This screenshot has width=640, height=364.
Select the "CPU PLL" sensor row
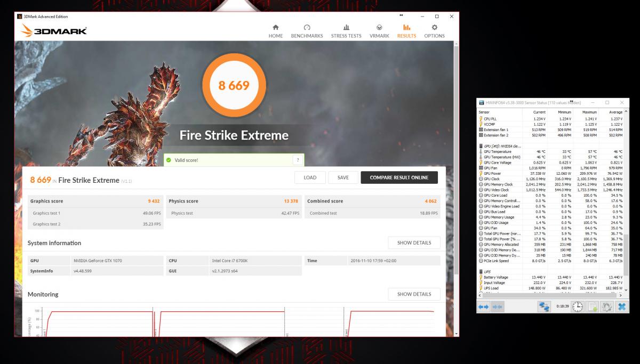pos(550,118)
